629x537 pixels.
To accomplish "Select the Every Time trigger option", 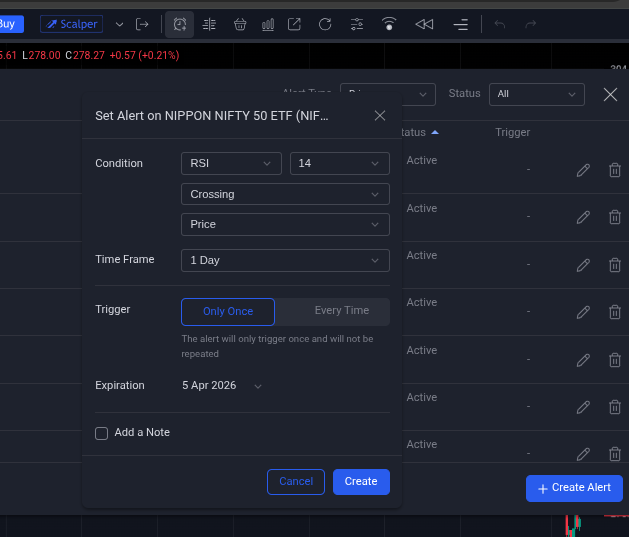I will pyautogui.click(x=341, y=311).
